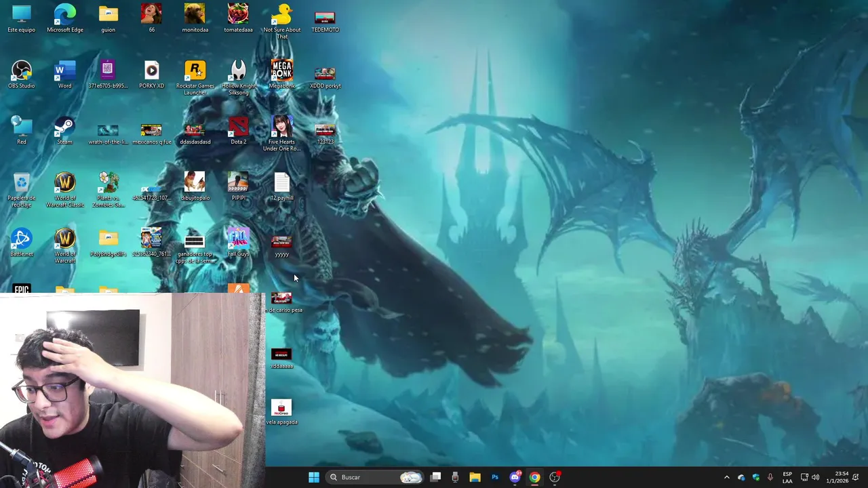
Task: Open the notifications bell icon
Action: coord(856,477)
